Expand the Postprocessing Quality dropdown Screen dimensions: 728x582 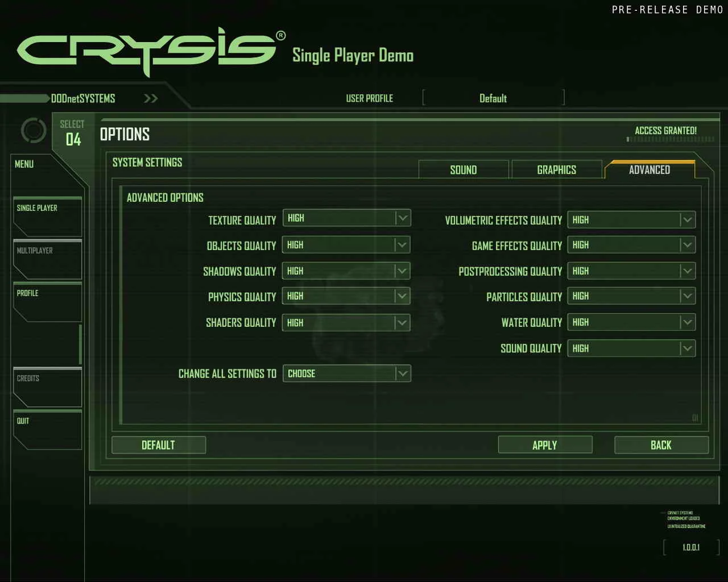(x=631, y=271)
